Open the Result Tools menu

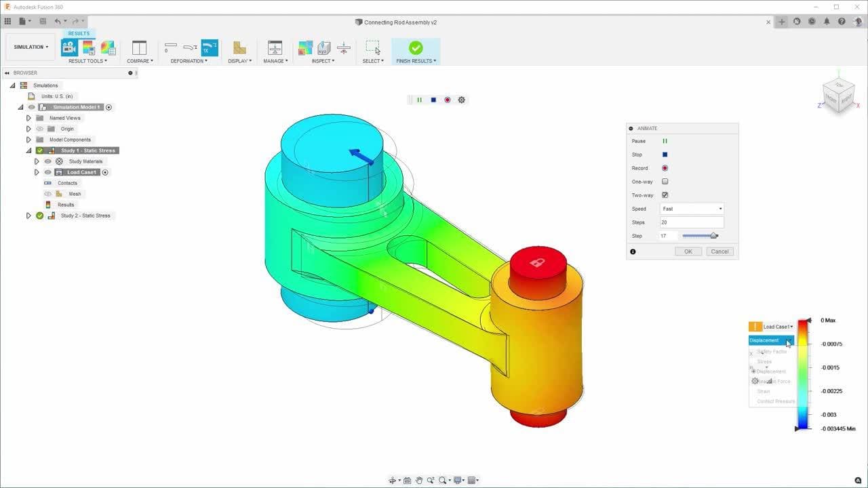coord(87,61)
